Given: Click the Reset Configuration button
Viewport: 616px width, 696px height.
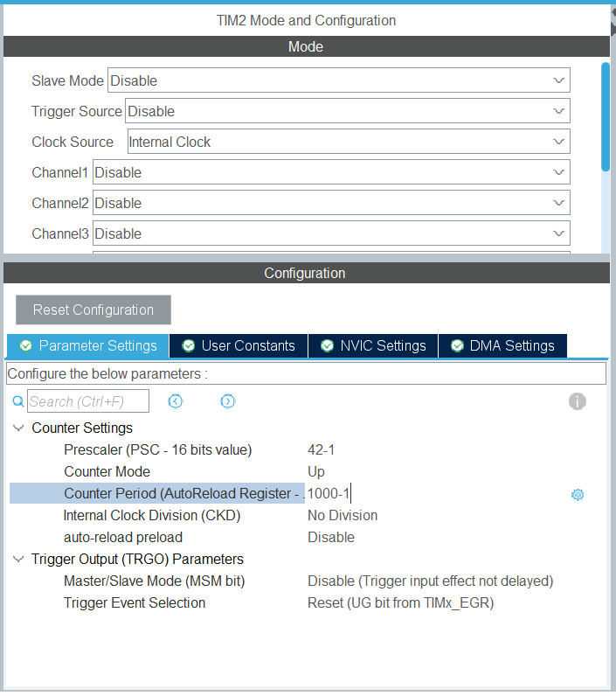Looking at the screenshot, I should (93, 310).
